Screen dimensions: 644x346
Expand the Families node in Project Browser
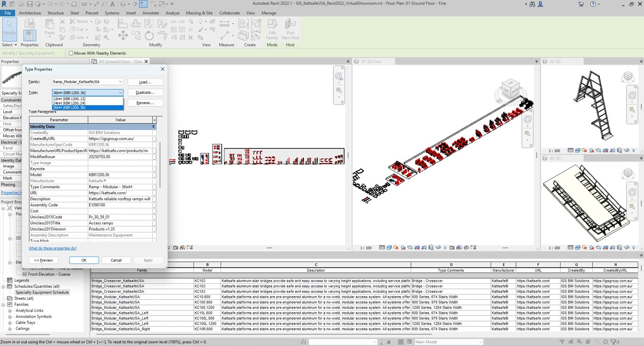pos(4,305)
